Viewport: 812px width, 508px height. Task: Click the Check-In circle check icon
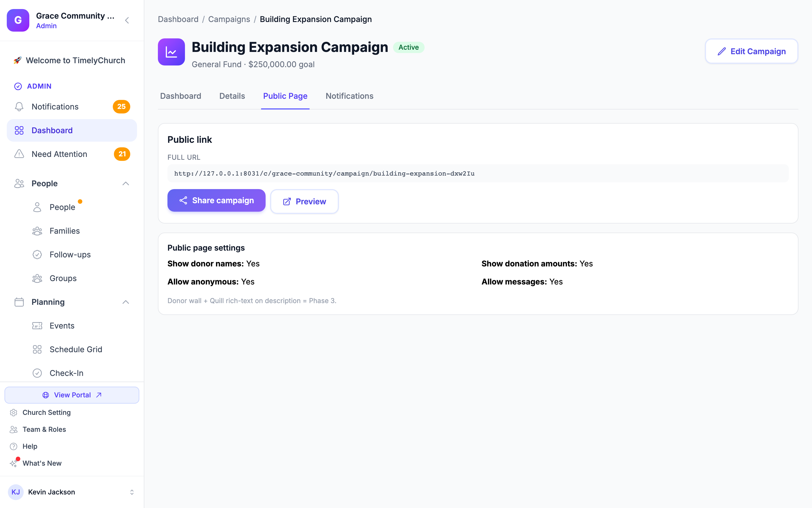37,373
